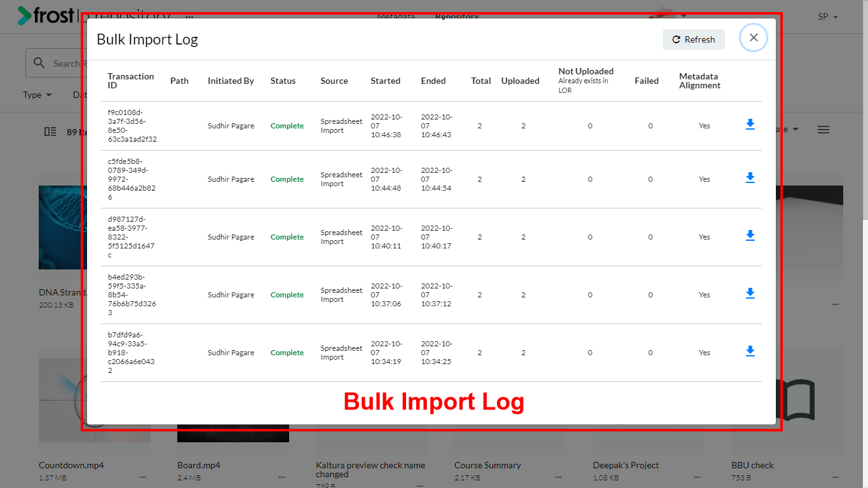Image resolution: width=868 pixels, height=488 pixels.
Task: Open options for Deepak's Project
Action: click(x=697, y=477)
